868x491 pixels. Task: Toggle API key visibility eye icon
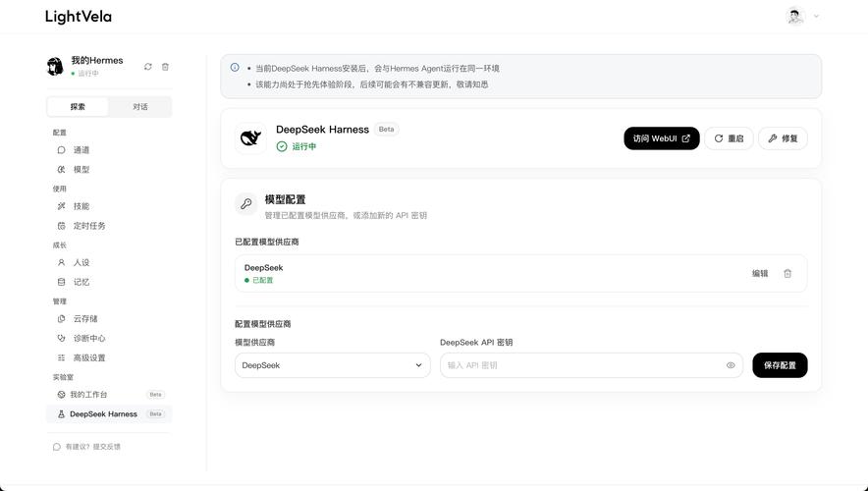[731, 365]
